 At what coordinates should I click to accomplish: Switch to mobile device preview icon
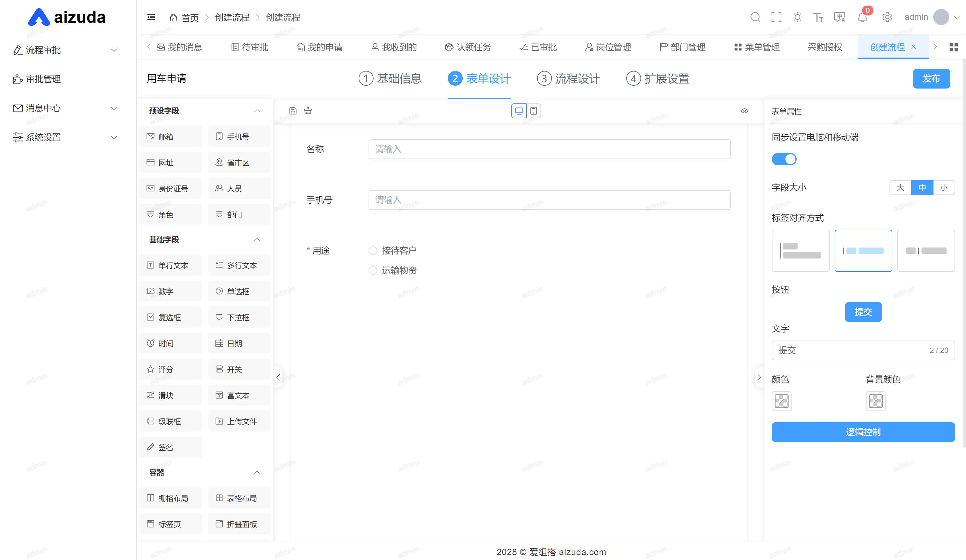534,111
